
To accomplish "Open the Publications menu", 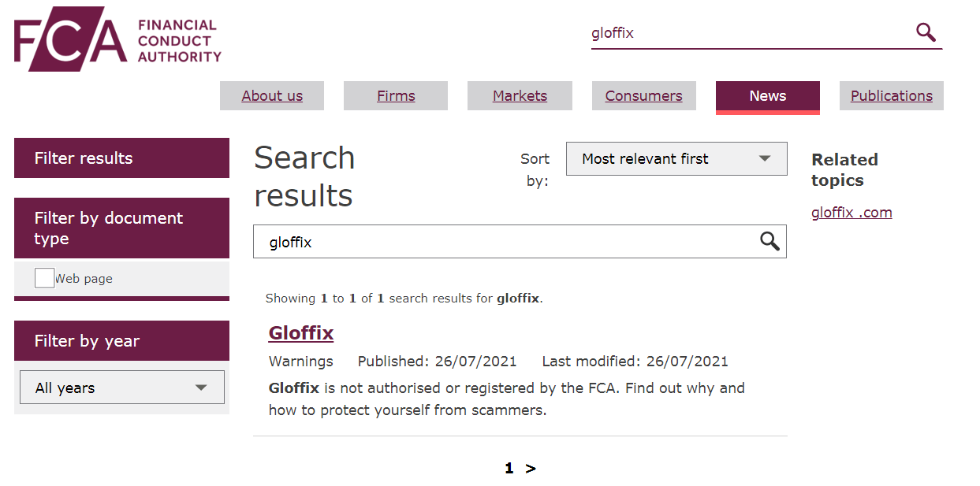I will (892, 96).
